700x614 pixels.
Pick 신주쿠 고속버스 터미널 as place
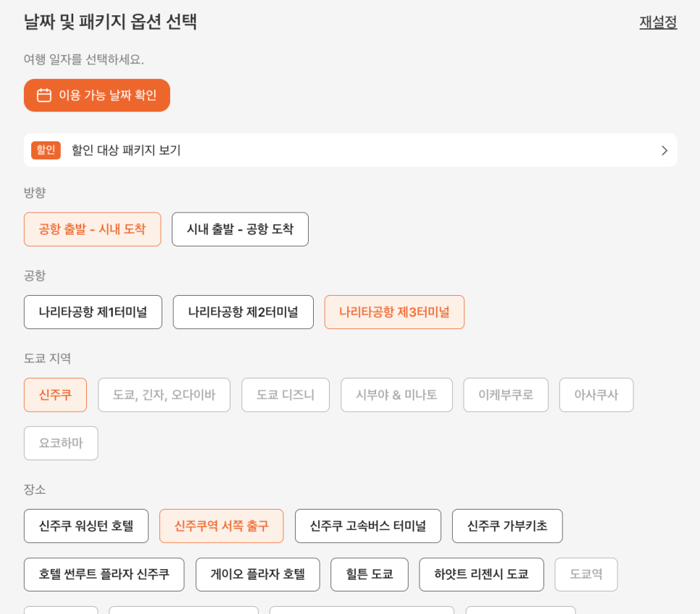pos(368,526)
